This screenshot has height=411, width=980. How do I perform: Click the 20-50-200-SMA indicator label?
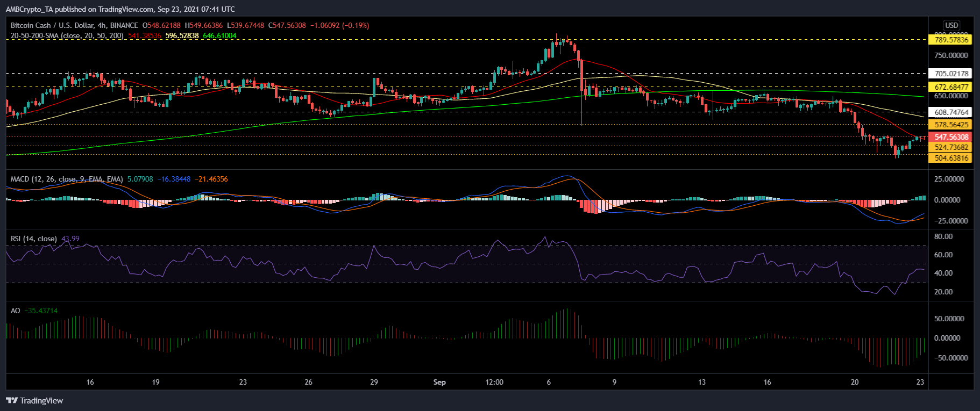click(67, 35)
